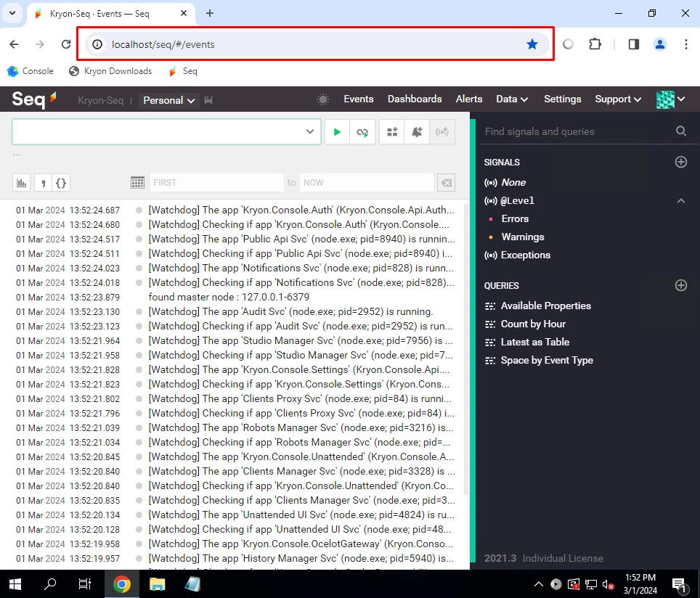The height and width of the screenshot is (598, 700).
Task: Reload the page
Action: pos(66,44)
